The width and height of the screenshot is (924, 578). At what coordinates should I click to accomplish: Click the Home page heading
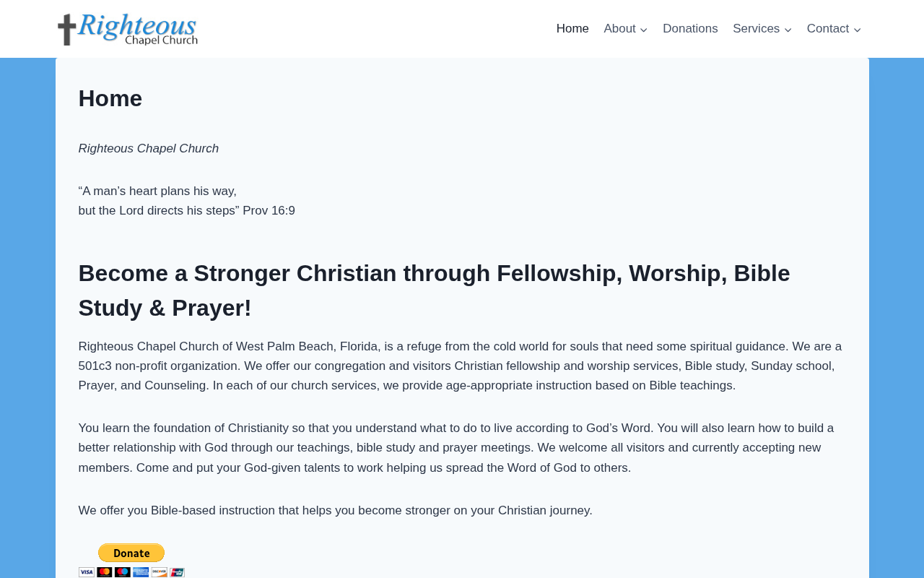110,98
